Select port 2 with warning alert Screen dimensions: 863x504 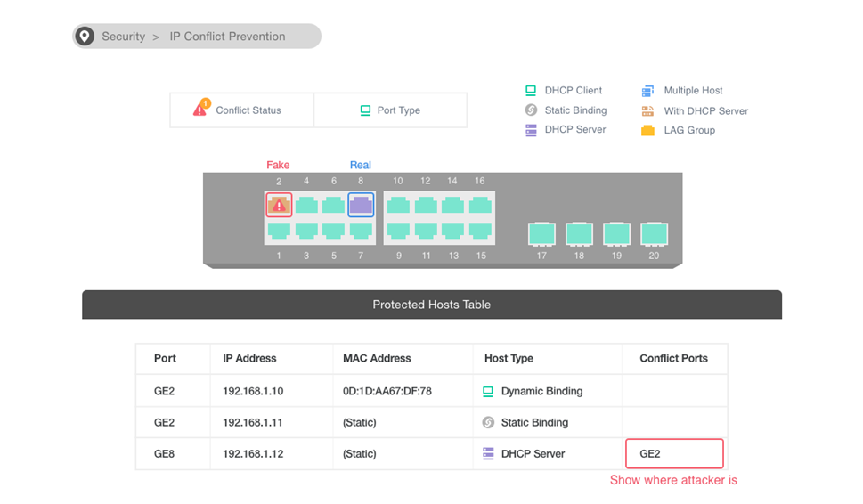pyautogui.click(x=279, y=205)
